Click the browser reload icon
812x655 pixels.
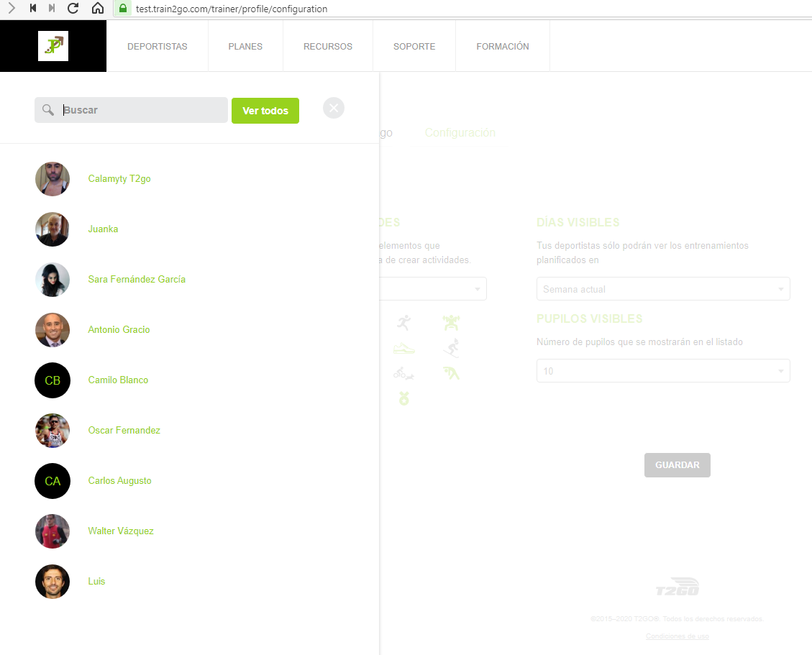(73, 9)
